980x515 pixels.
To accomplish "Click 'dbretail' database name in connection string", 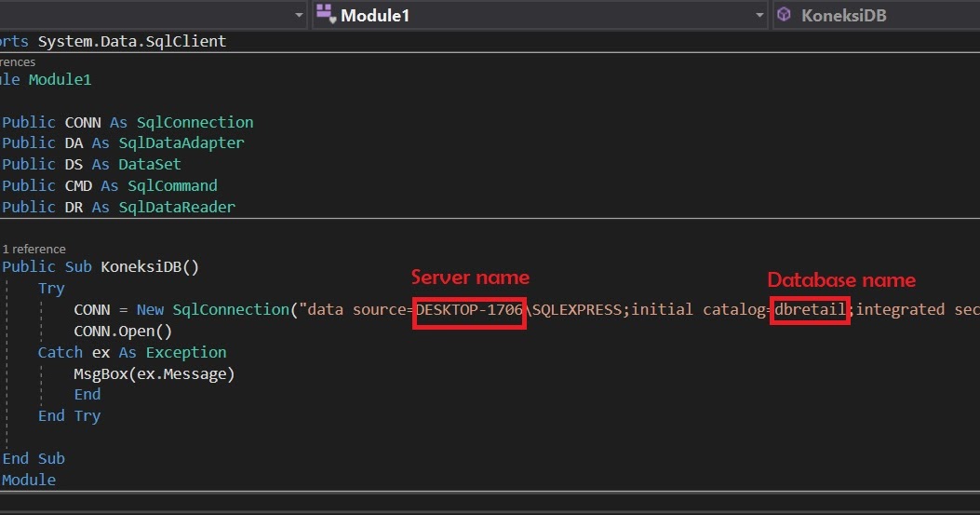I will 810,310.
